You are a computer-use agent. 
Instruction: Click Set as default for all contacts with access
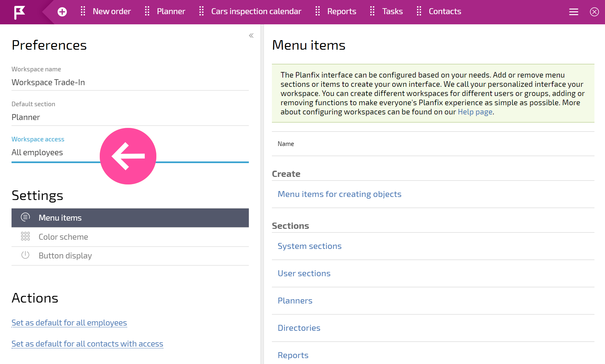coord(87,344)
